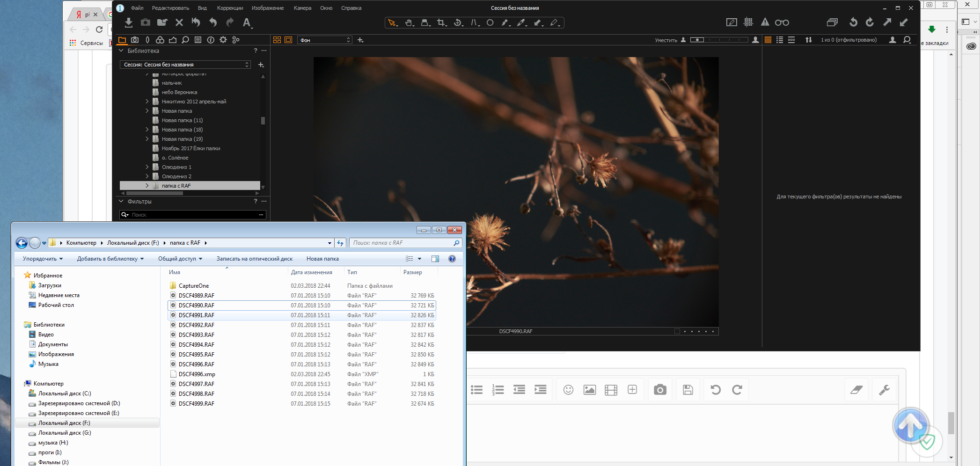Select the eraser-pencil annotation tool

pyautogui.click(x=555, y=22)
